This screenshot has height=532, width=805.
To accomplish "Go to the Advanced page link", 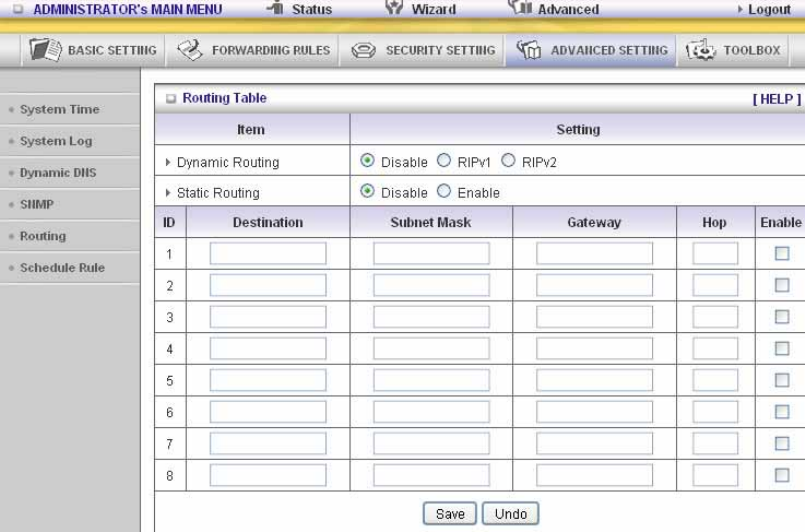I will click(568, 9).
